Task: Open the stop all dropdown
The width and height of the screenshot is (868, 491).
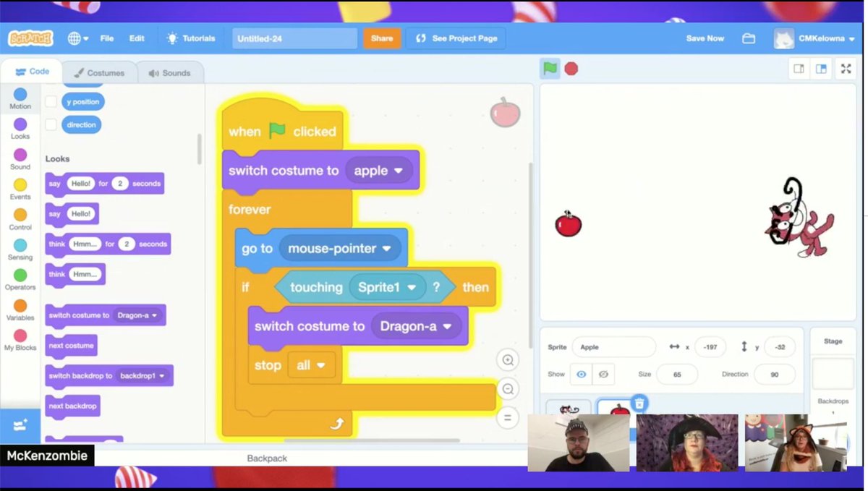Action: (x=312, y=366)
